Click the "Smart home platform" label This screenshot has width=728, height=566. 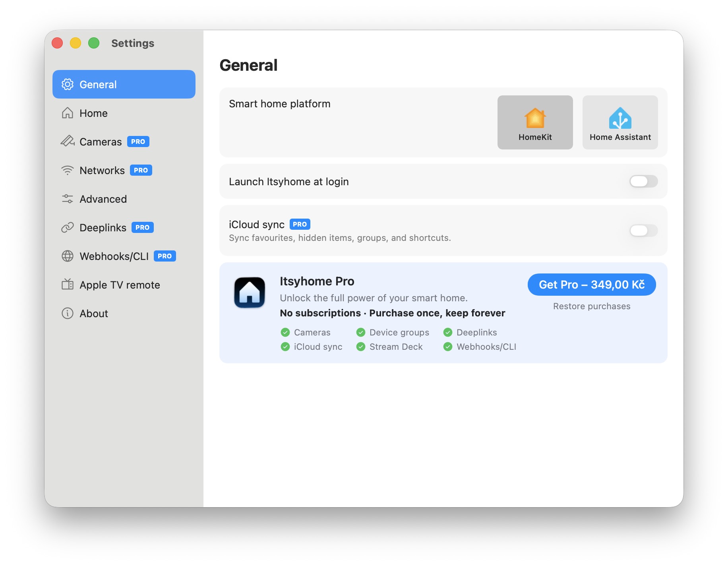coord(280,104)
